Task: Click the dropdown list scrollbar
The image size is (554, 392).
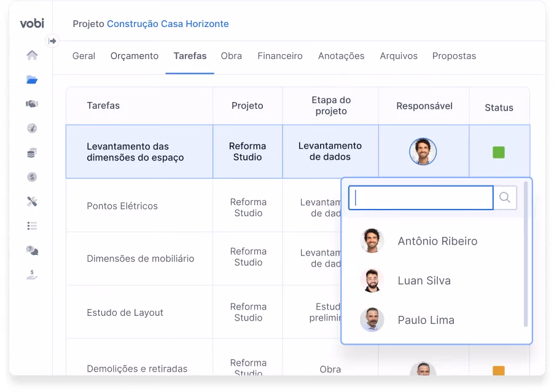Action: 526,254
